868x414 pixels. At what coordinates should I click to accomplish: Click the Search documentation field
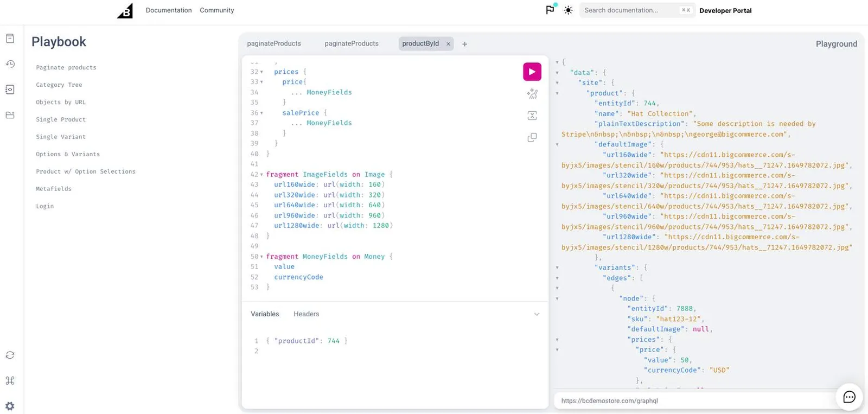pos(637,10)
